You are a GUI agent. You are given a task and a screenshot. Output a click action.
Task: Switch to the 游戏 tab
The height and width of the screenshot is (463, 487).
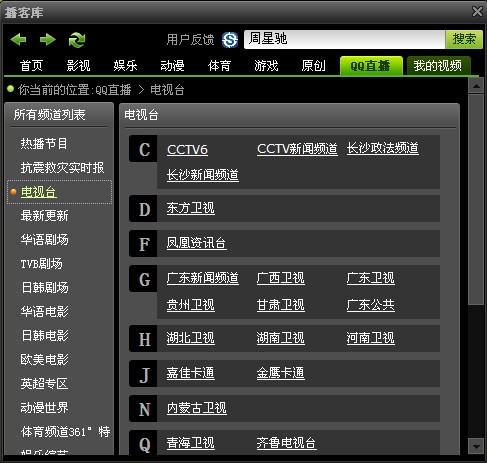tap(266, 66)
